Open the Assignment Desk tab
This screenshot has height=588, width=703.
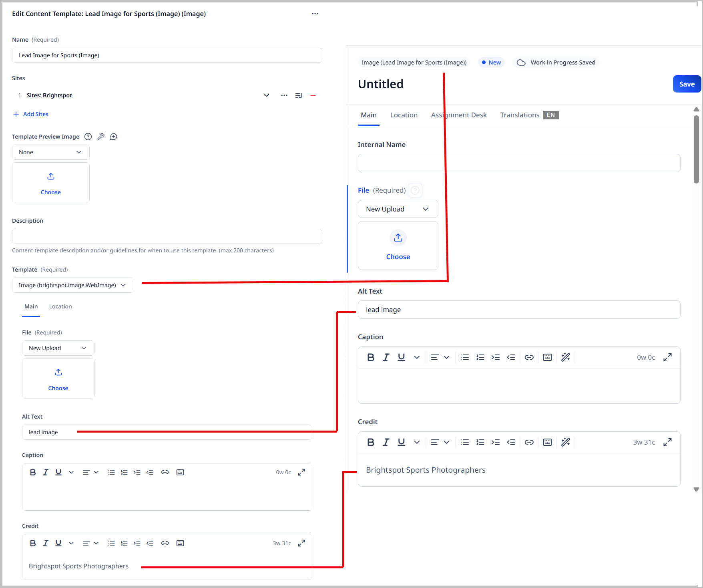[x=459, y=115]
